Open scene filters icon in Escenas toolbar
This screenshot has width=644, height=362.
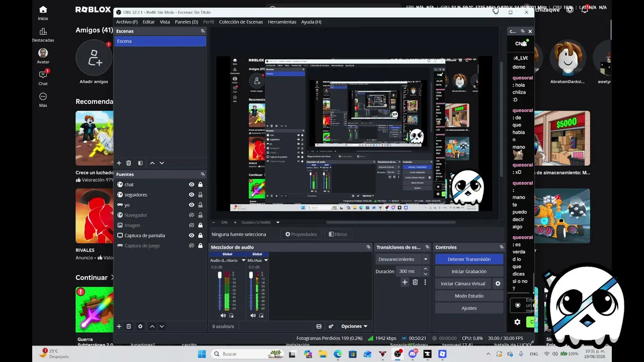click(x=140, y=163)
